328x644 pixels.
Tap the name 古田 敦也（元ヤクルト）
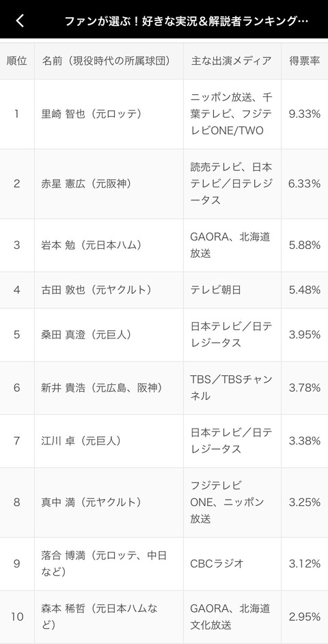(x=96, y=290)
